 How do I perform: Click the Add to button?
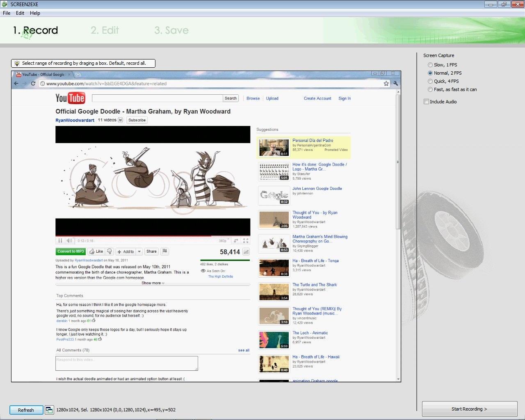pyautogui.click(x=126, y=251)
